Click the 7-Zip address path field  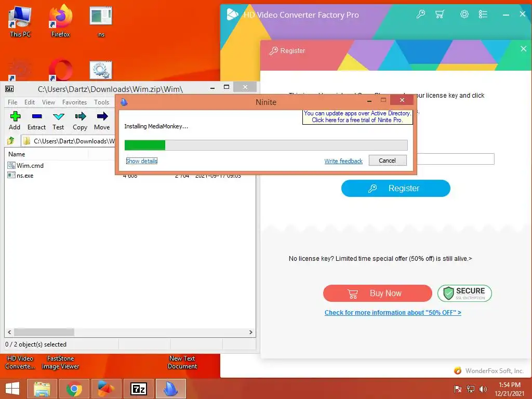pos(68,141)
